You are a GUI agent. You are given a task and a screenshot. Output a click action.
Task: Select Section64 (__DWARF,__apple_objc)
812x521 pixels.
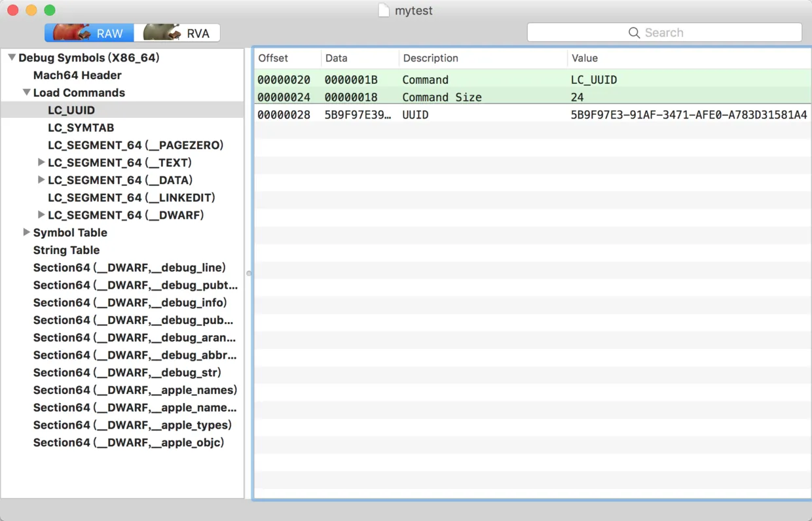(129, 442)
